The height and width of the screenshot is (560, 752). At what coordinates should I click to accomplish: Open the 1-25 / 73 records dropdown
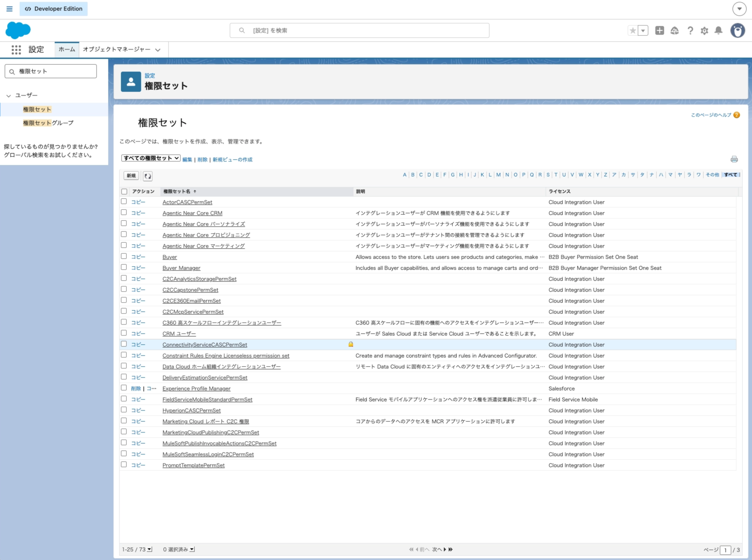[x=150, y=549]
